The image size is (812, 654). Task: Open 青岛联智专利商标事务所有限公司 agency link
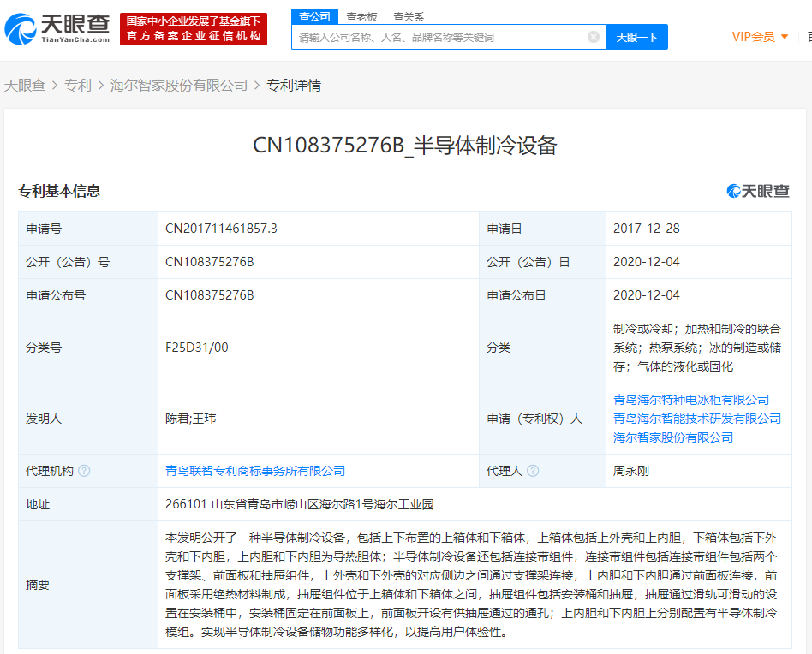255,471
